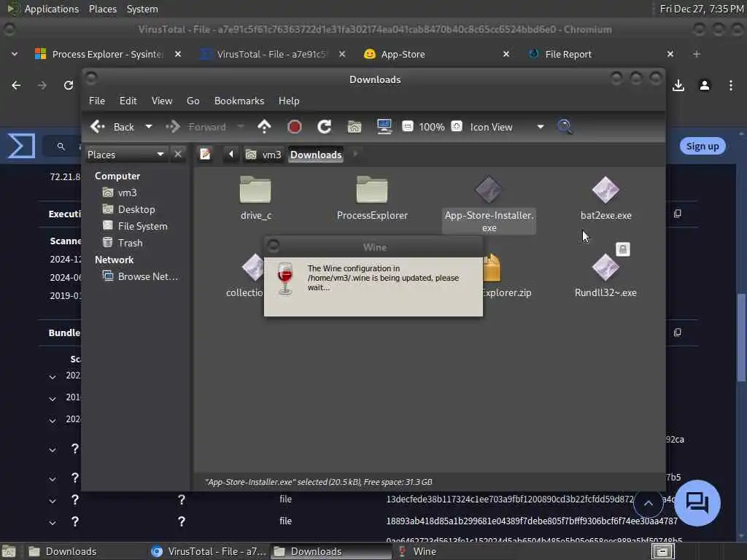The image size is (747, 560).
Task: Open the Home folder toolbar icon
Action: tap(355, 127)
